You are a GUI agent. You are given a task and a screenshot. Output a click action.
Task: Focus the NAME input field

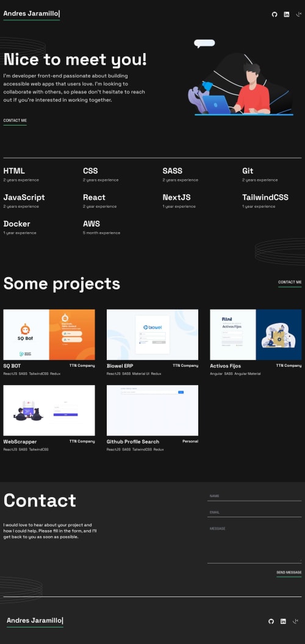[x=254, y=496]
